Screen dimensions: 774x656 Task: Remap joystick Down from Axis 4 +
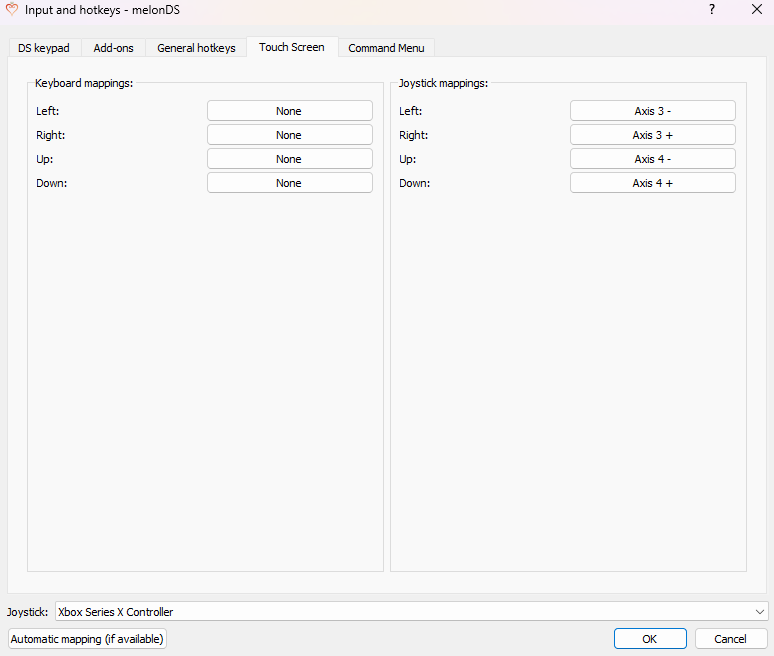(x=652, y=183)
